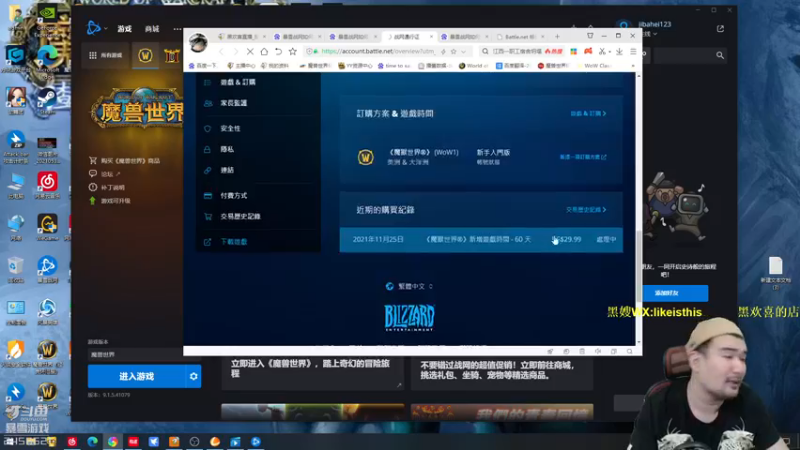Stop page loading with the X button
Image resolution: width=800 pixels, height=450 pixels.
tap(250, 52)
